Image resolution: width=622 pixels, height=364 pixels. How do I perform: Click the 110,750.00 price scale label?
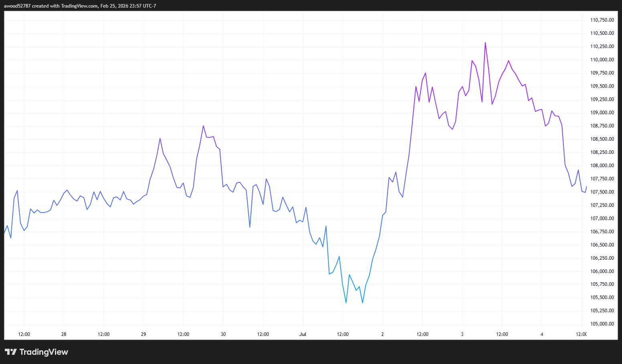pos(602,20)
